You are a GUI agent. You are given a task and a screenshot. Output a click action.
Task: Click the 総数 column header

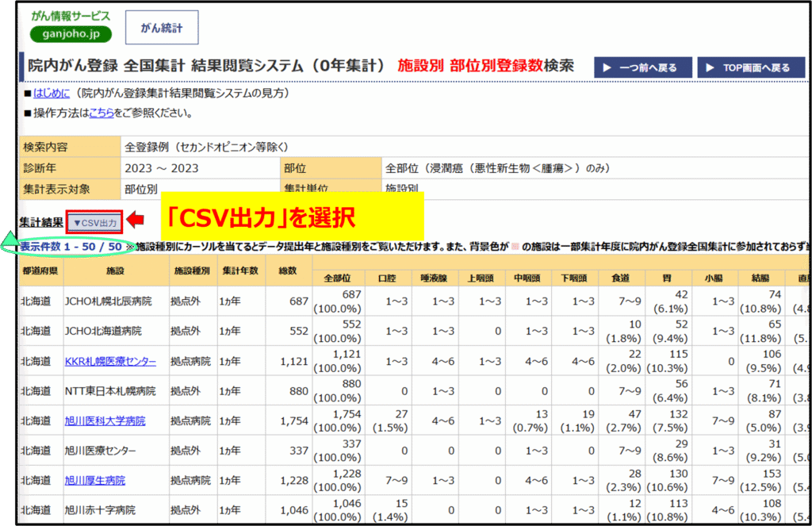pyautogui.click(x=287, y=271)
